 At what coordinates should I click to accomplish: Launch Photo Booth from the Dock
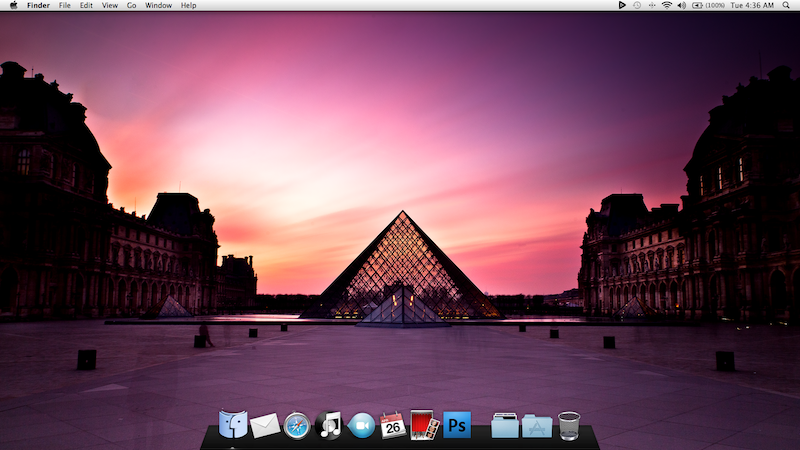click(424, 424)
